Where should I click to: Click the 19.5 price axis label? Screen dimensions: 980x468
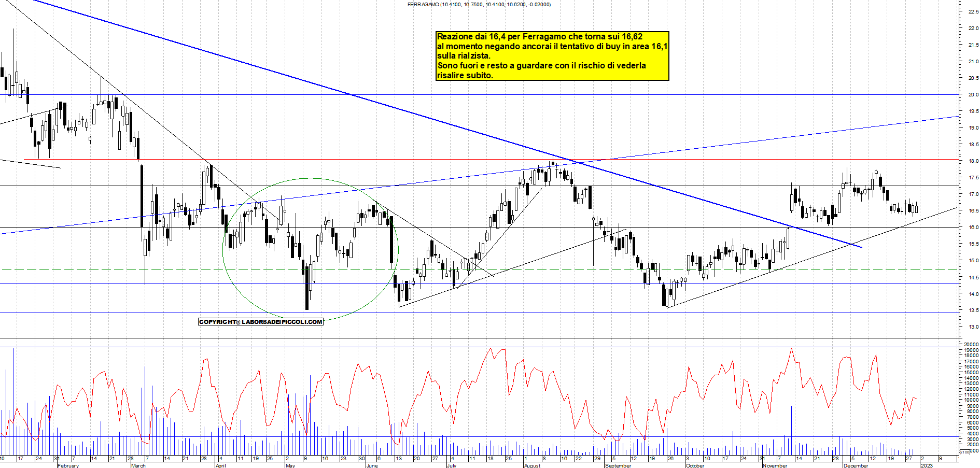973,111
